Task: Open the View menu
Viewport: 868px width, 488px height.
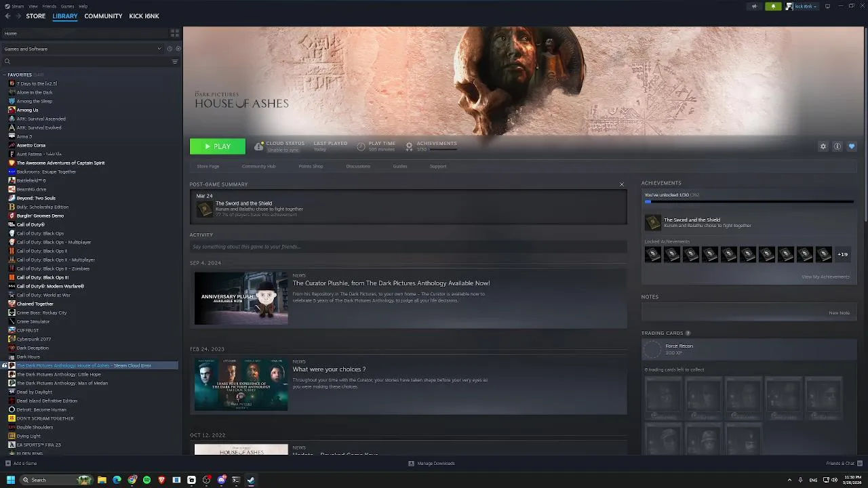Action: click(x=33, y=6)
